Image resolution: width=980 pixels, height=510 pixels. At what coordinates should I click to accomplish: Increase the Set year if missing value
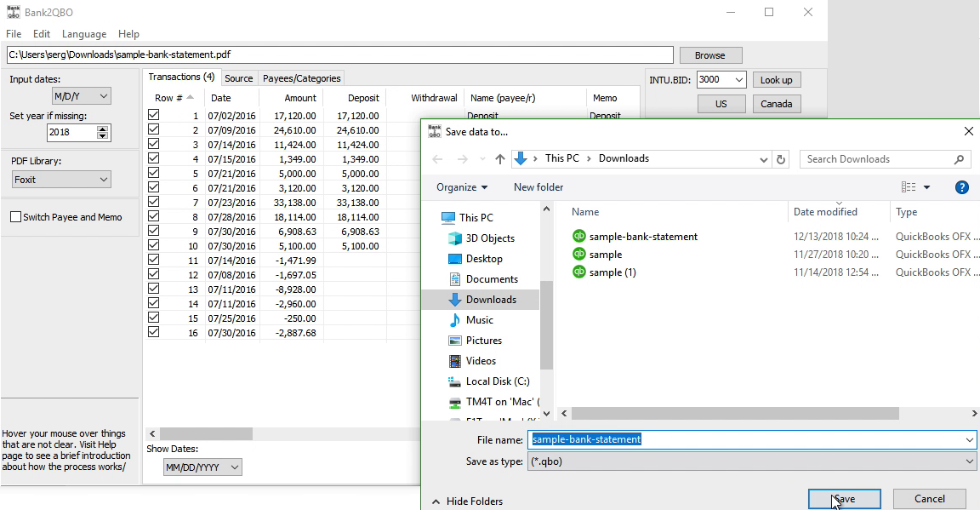pyautogui.click(x=103, y=129)
